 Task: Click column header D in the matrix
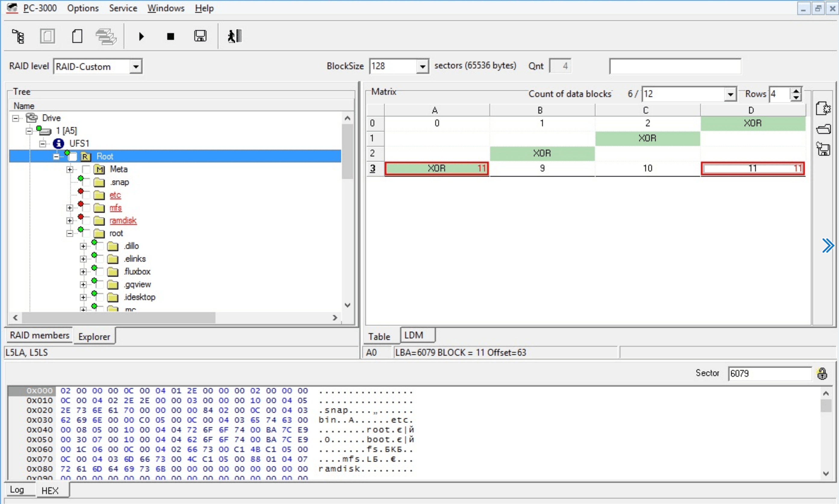tap(753, 110)
